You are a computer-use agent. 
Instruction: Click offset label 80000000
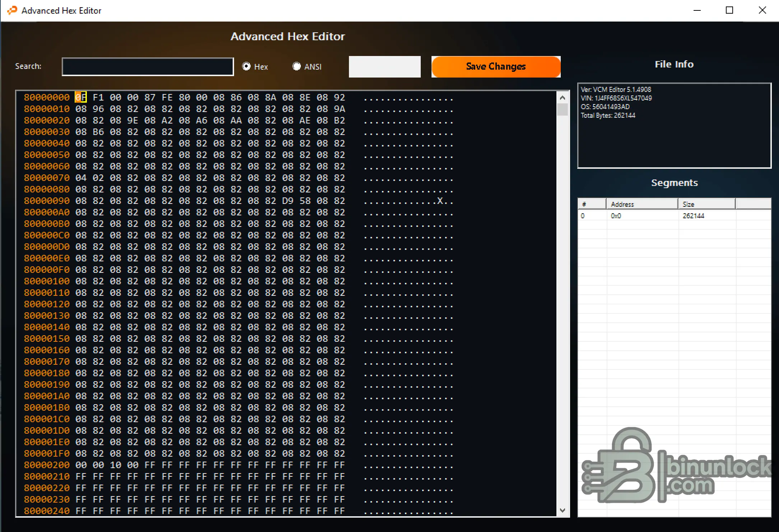47,97
